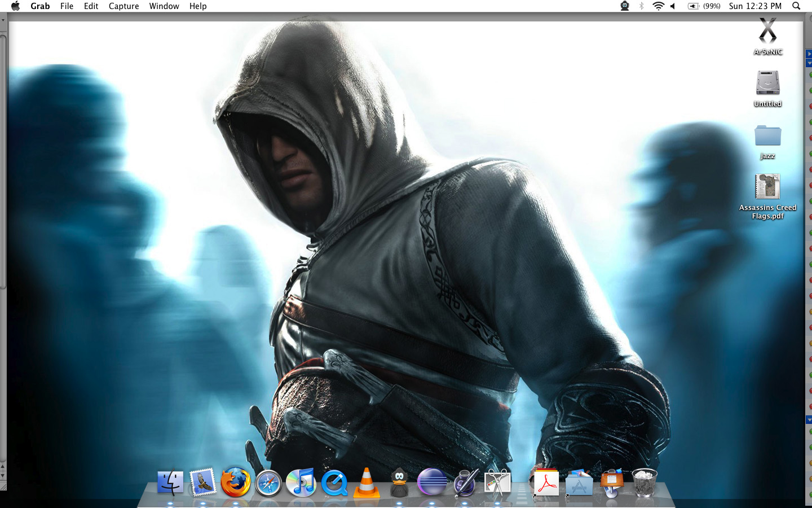Screen dimensions: 812x508
Task: Open the Help menu
Action: click(198, 6)
